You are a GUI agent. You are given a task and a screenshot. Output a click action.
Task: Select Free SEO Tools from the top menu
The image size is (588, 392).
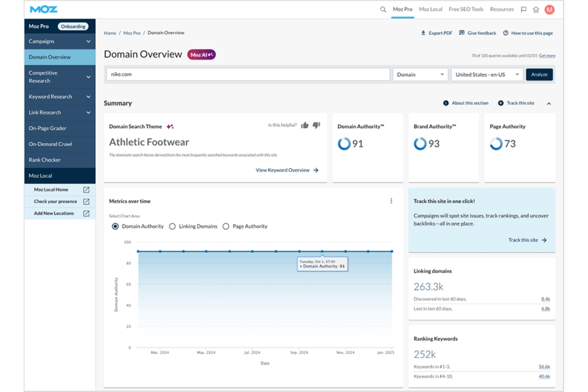(466, 9)
